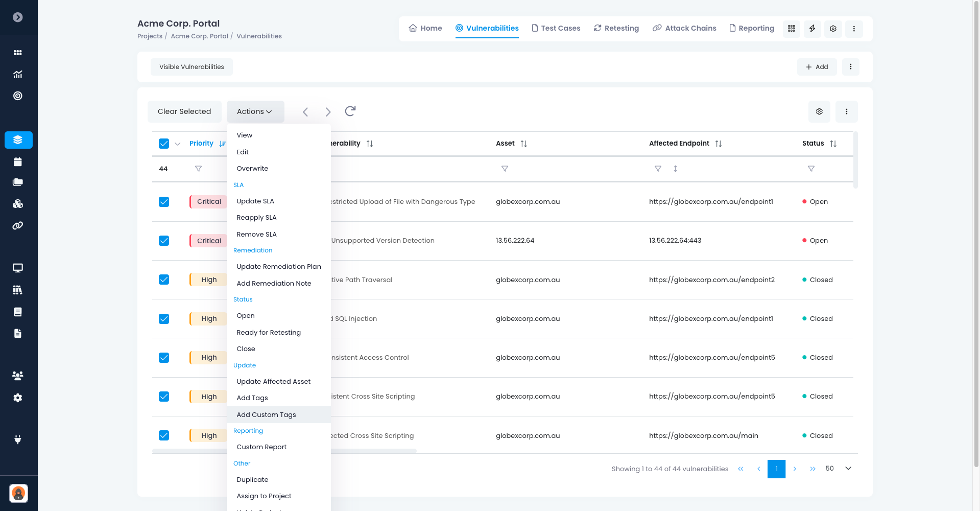Click the plug/integrations icon in sidebar
The height and width of the screenshot is (511, 980).
click(x=18, y=439)
